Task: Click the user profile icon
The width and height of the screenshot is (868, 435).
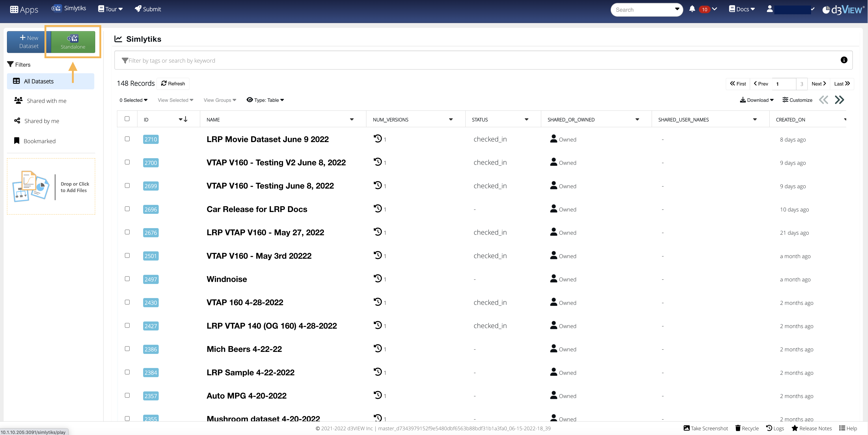Action: [x=770, y=9]
